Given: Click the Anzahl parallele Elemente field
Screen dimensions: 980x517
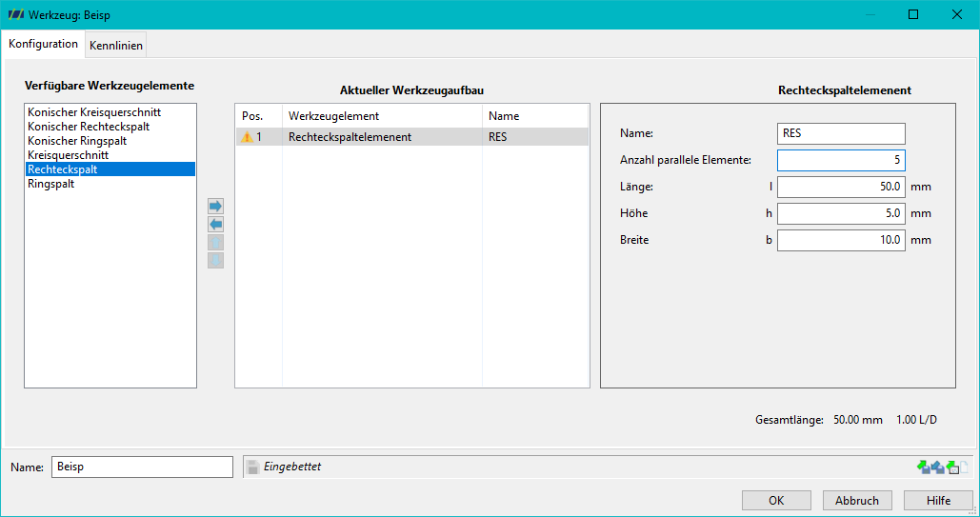Looking at the screenshot, I should pyautogui.click(x=841, y=160).
